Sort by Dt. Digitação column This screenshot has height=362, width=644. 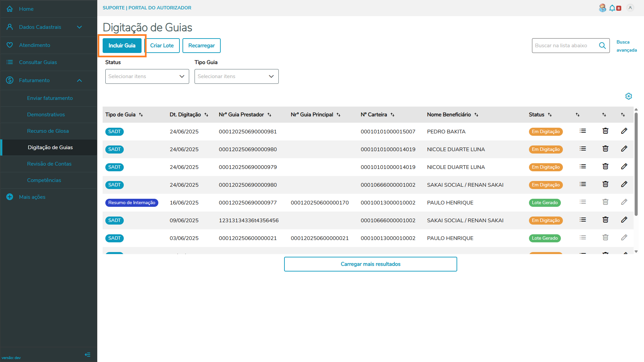tap(206, 115)
